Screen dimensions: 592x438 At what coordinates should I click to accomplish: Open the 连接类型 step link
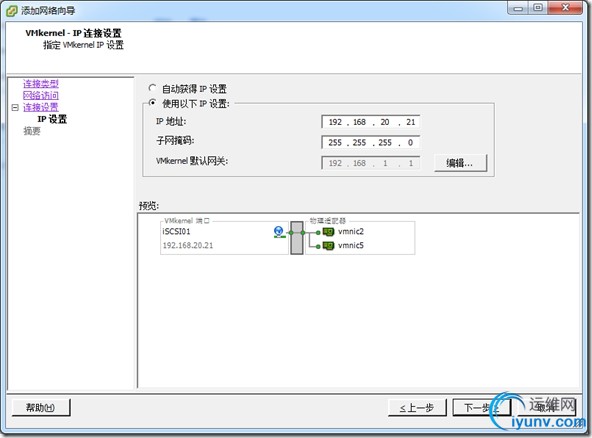[x=41, y=83]
